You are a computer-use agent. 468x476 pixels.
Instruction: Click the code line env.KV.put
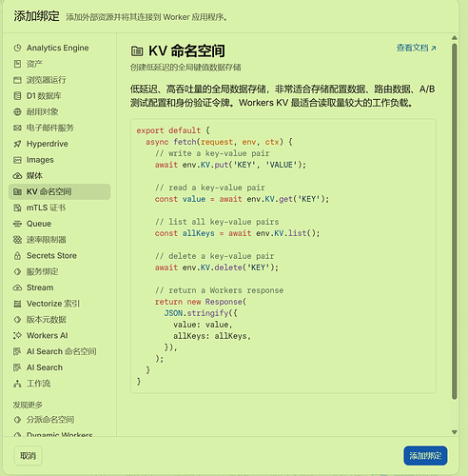[230, 165]
